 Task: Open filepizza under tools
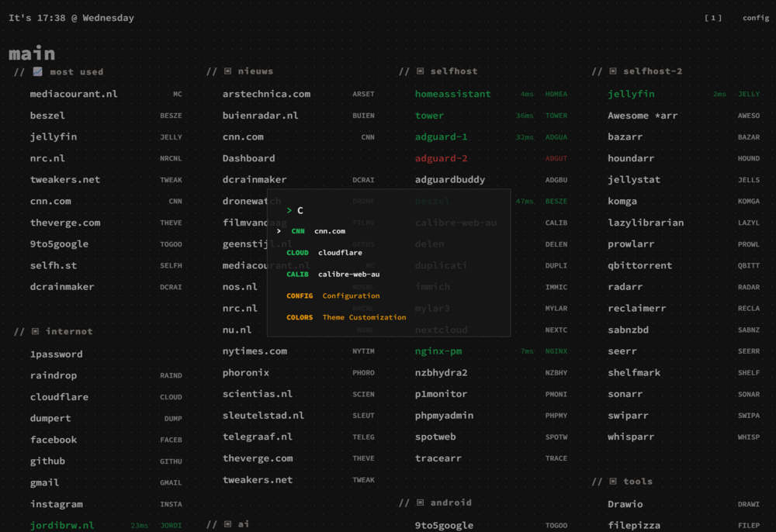click(634, 526)
